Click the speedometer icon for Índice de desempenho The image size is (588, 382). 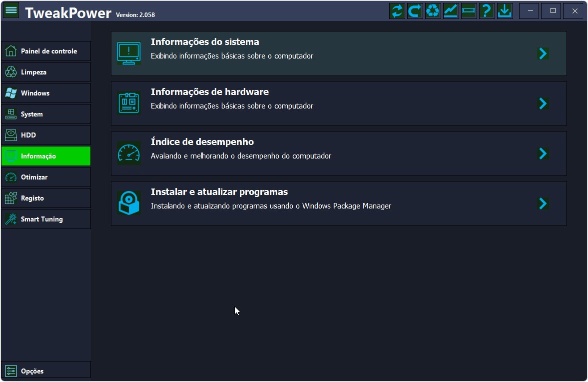tap(128, 153)
